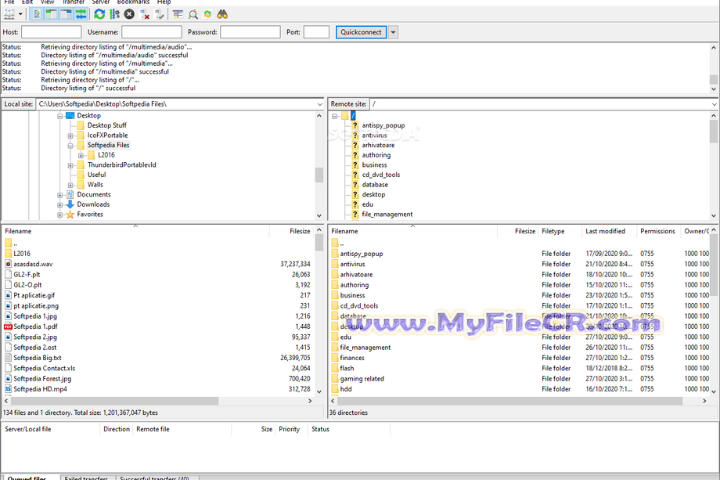Switch to the Failed transfers tab
This screenshot has height=480, width=720.
(86, 477)
